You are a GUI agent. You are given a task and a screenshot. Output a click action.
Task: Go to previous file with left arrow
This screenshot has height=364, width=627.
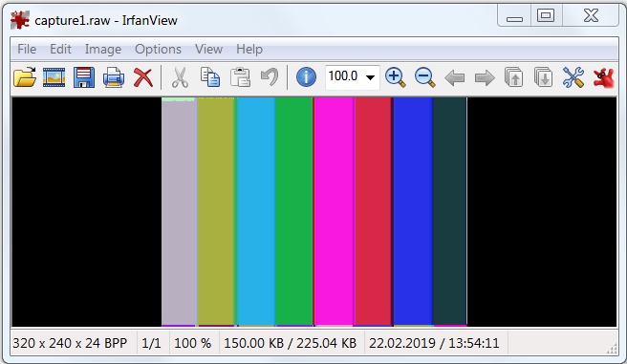(x=455, y=77)
